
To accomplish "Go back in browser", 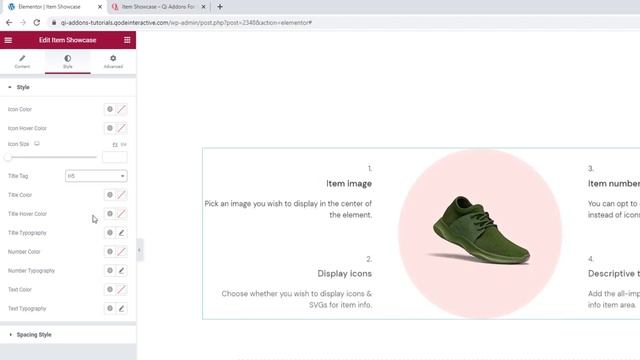I will (9, 22).
